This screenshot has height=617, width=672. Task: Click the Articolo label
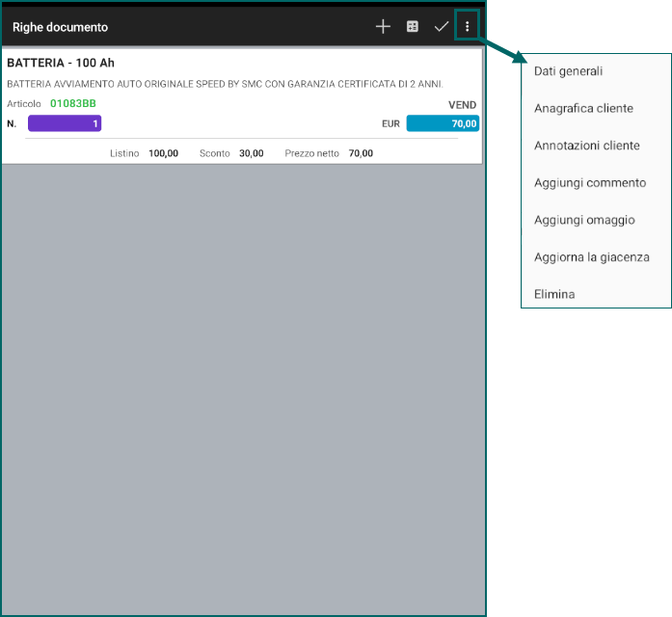coord(24,104)
